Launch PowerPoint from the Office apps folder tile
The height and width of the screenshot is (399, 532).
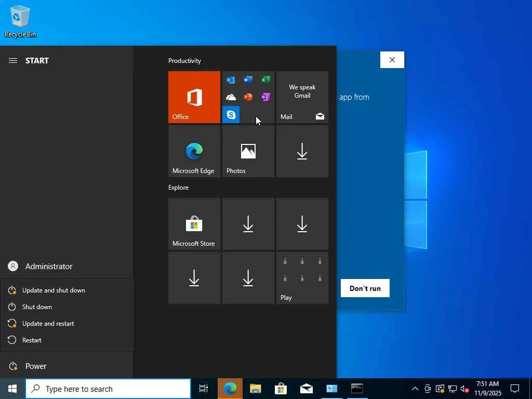click(x=248, y=97)
